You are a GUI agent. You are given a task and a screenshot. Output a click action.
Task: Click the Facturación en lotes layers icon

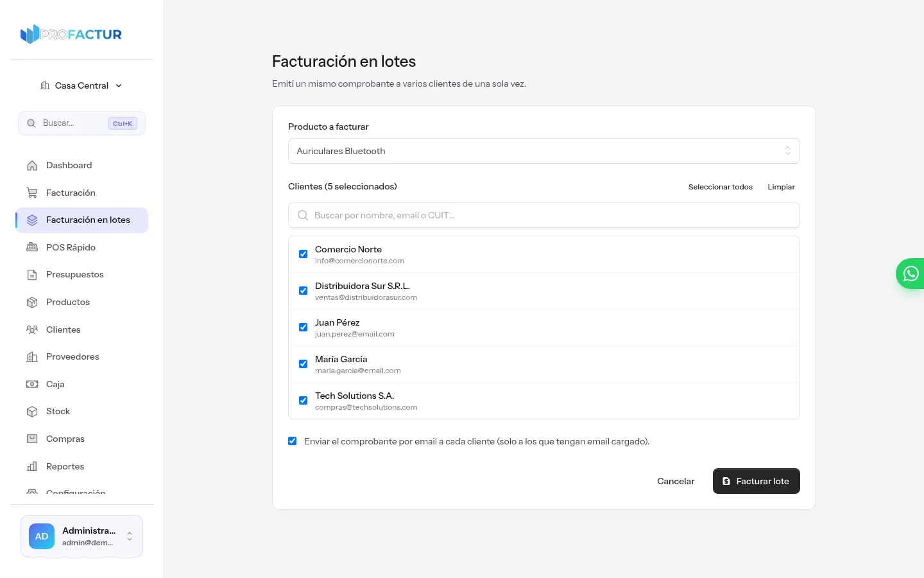(x=32, y=220)
